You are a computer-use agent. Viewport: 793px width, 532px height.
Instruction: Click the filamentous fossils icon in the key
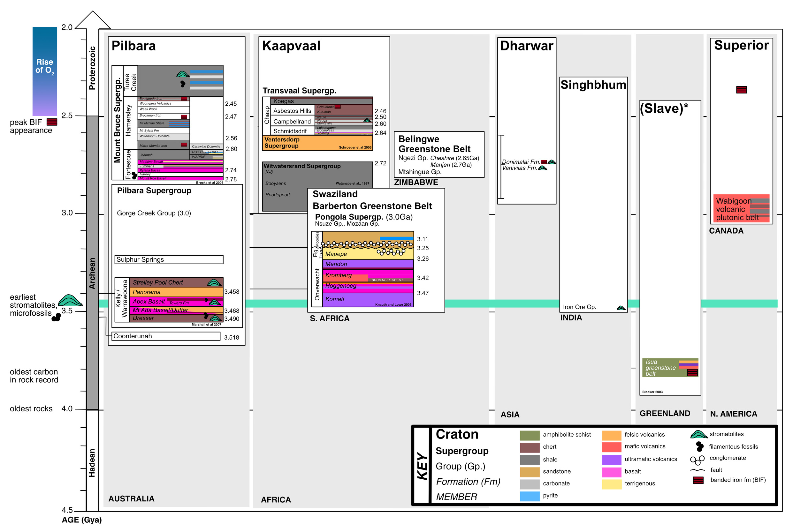[x=699, y=446]
